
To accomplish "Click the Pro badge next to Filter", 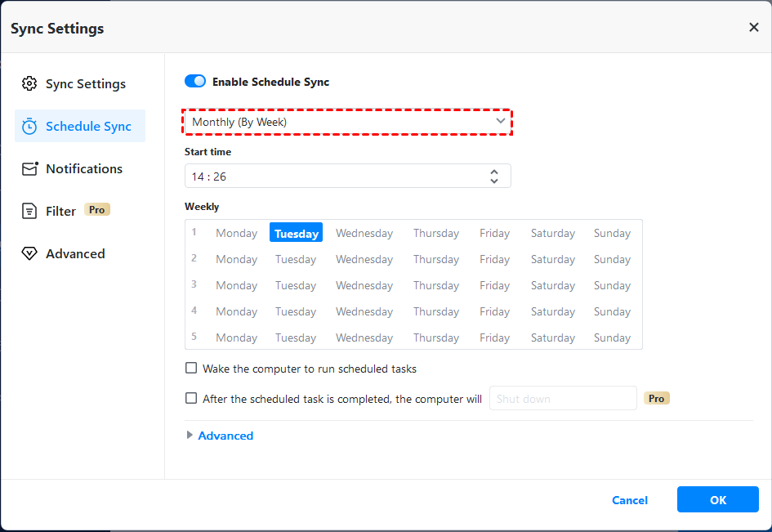I will click(96, 210).
